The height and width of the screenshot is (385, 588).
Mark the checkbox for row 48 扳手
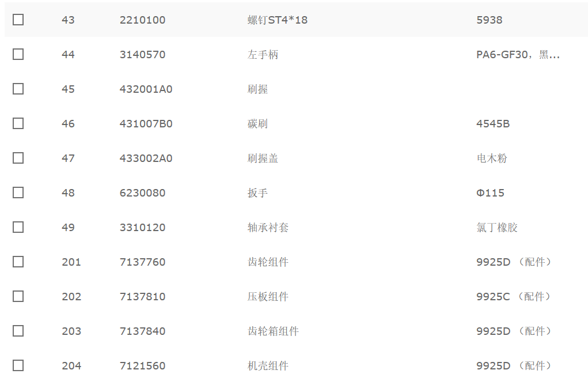tap(18, 192)
